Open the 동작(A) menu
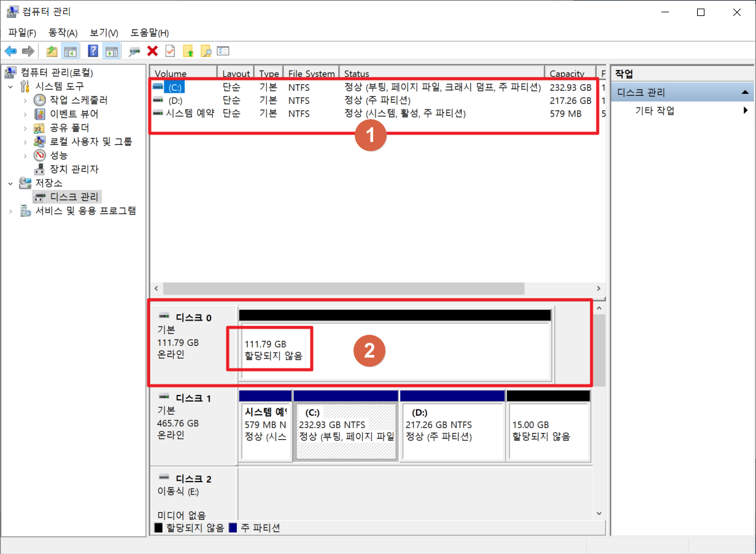The image size is (756, 554). (63, 33)
